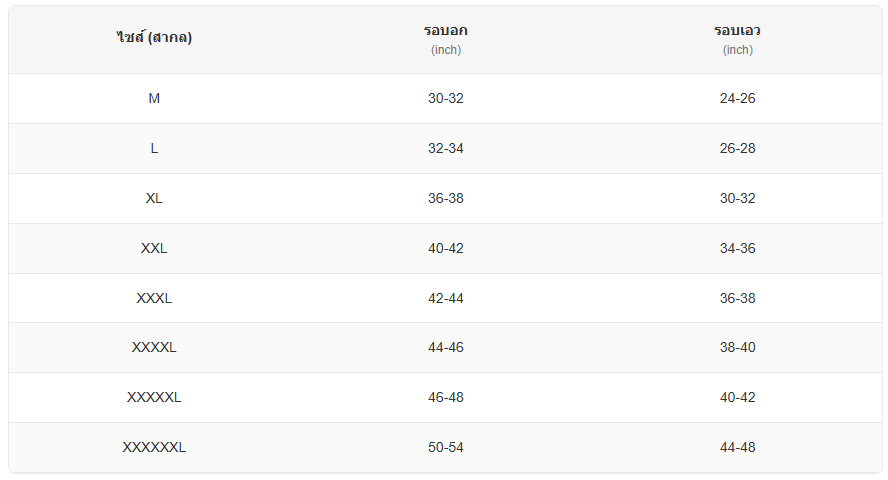Click the ไซส์ (สากล) column header
Image resolution: width=888 pixels, height=480 pixels.
coord(154,39)
